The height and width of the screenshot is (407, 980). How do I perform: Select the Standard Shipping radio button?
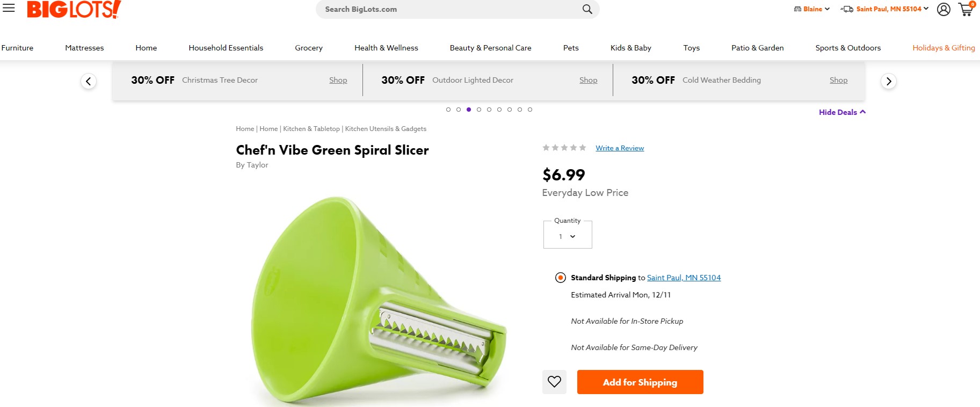tap(560, 278)
